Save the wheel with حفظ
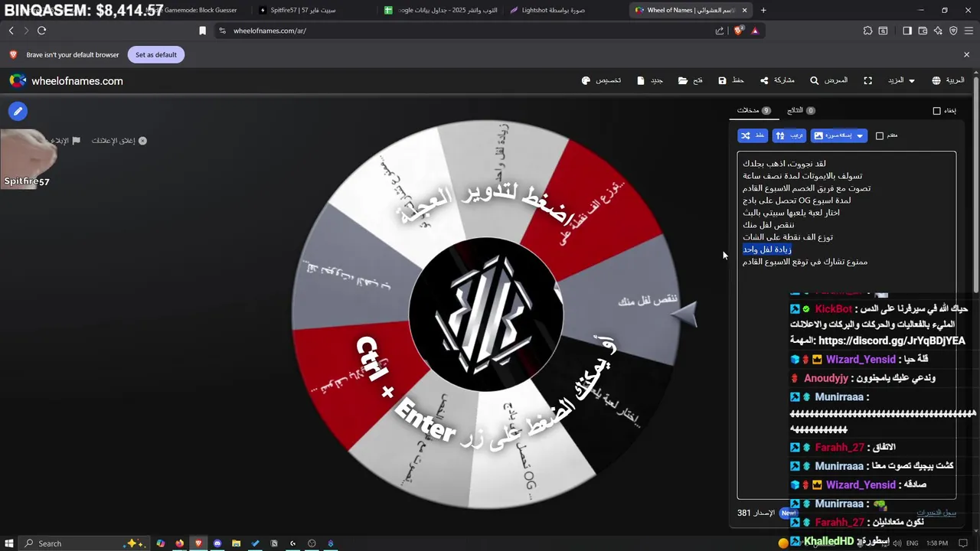 [x=731, y=80]
